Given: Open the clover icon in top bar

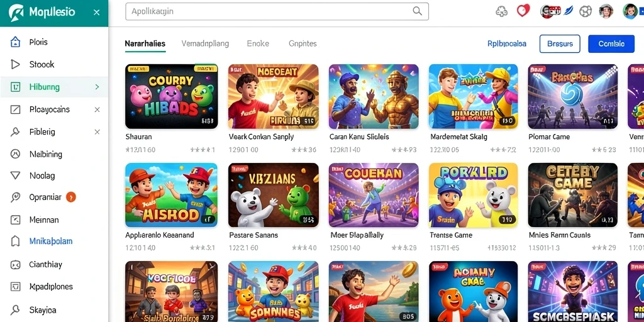Looking at the screenshot, I should (501, 11).
